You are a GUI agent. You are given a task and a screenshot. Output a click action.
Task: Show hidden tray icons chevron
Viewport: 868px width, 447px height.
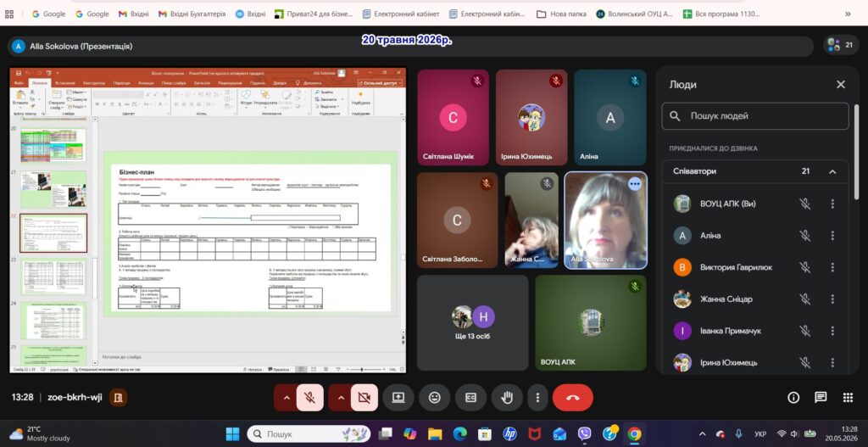(x=703, y=433)
